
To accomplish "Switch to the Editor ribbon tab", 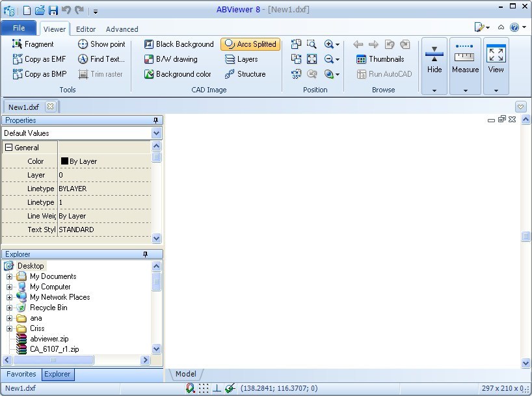I will click(x=85, y=29).
